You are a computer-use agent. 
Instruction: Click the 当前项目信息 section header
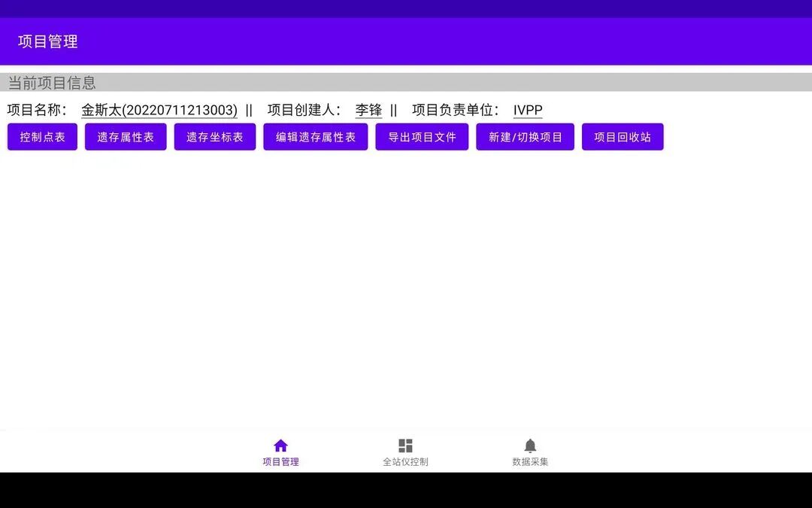click(406, 83)
